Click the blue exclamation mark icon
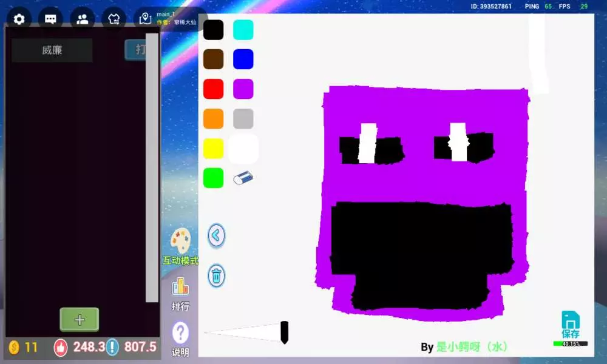This screenshot has height=364, width=607. [112, 347]
